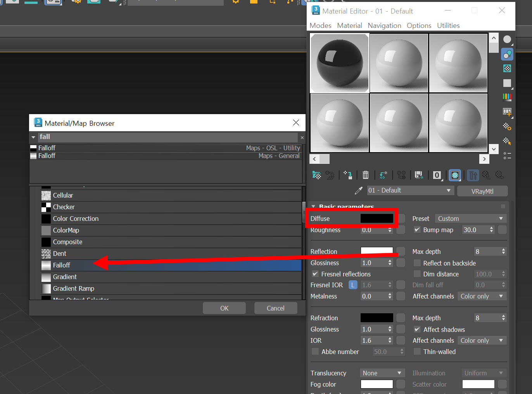Uncheck the Fresnel reflections checkbox

pyautogui.click(x=315, y=274)
